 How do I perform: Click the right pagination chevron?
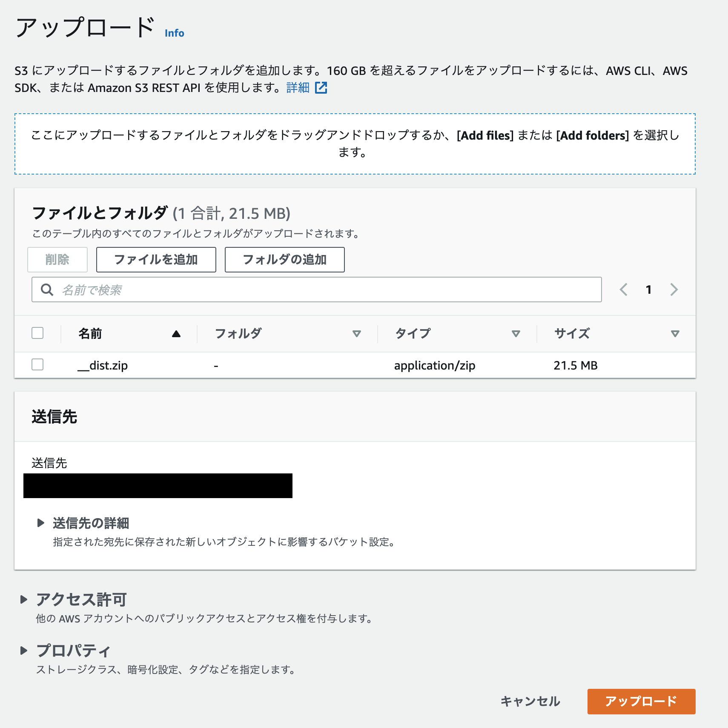tap(674, 290)
